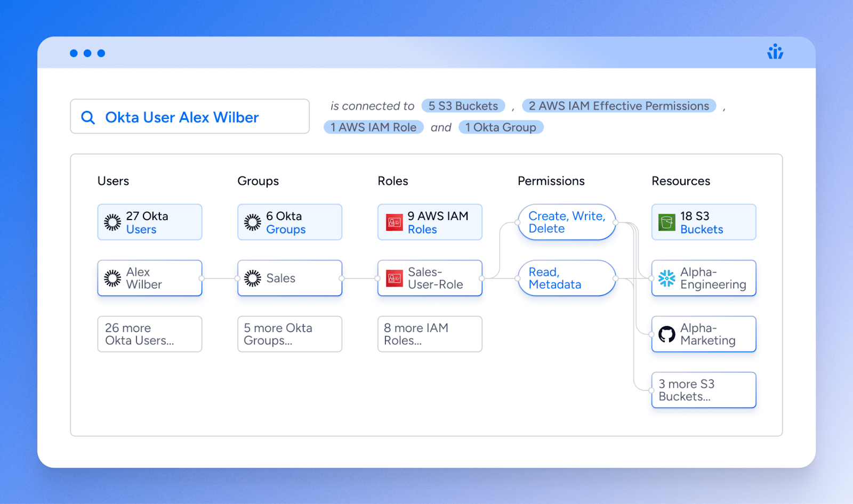
Task: Select the 5 S3 Buckets tag
Action: coord(463,106)
